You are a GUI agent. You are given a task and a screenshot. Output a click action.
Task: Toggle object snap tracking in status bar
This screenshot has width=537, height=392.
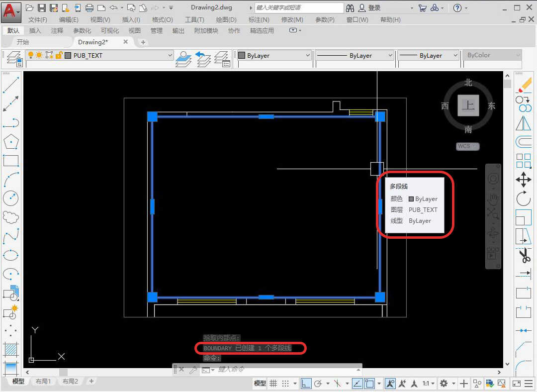pos(357,384)
